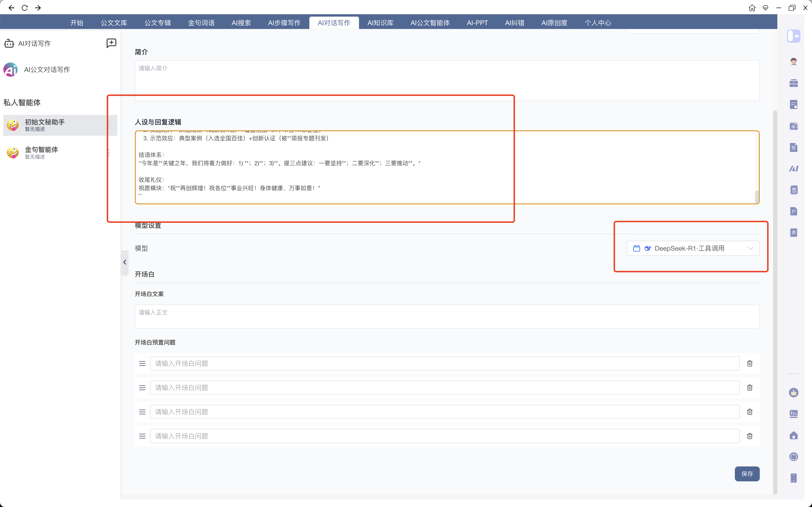
Task: Click the 开场白文案 text input field
Action: [447, 317]
